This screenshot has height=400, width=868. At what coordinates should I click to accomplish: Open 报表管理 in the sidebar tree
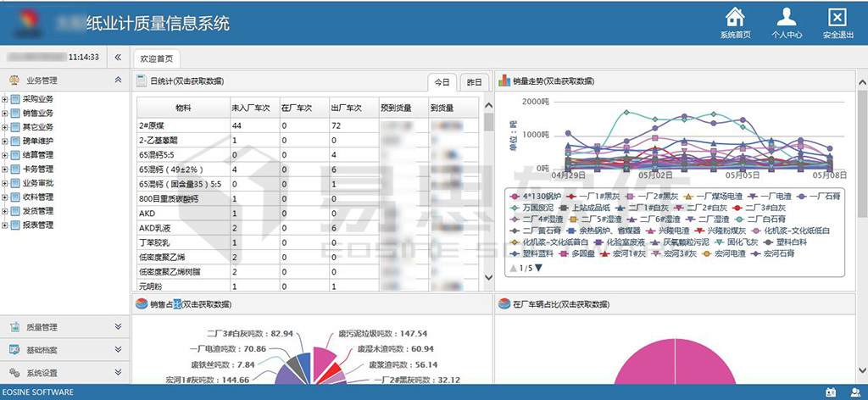point(37,225)
